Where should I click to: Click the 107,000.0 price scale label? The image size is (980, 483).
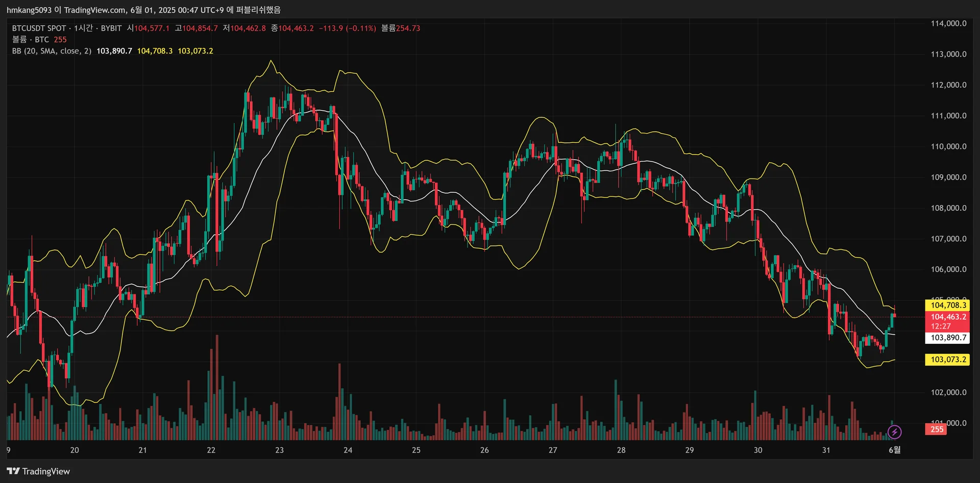pyautogui.click(x=948, y=239)
